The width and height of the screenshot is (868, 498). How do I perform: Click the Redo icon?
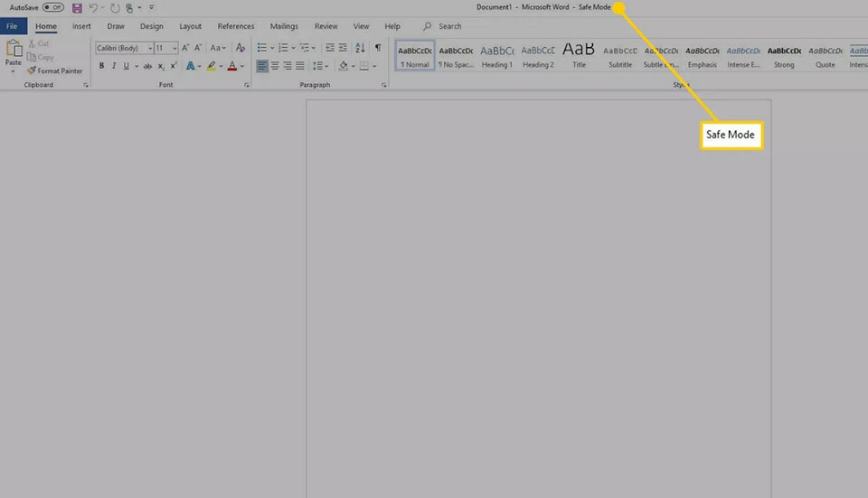(115, 8)
